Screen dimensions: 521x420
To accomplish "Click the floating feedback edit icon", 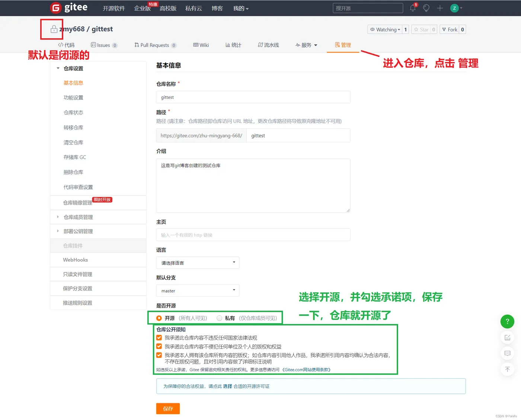I will [x=507, y=337].
